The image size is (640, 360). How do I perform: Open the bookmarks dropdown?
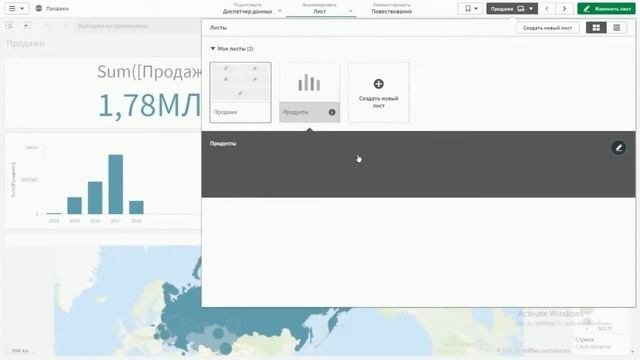(471, 9)
